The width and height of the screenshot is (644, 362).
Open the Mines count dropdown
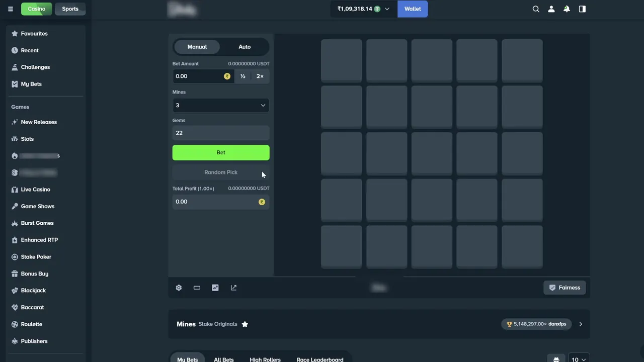click(221, 105)
